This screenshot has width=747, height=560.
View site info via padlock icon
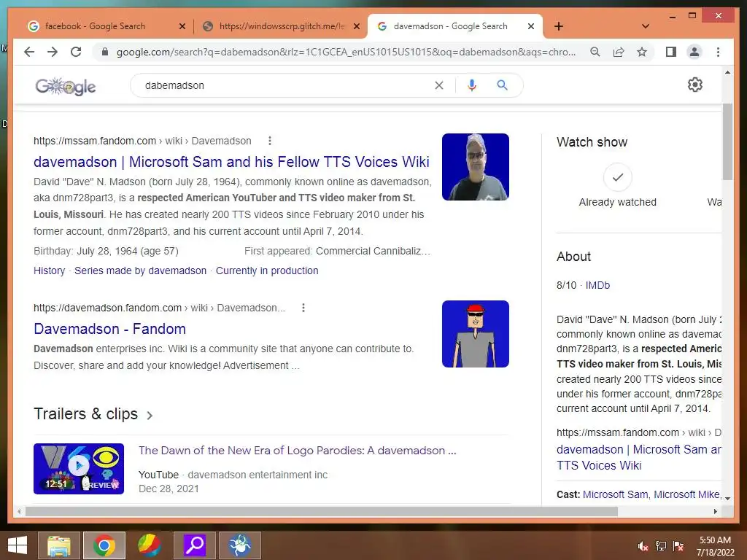[x=105, y=52]
